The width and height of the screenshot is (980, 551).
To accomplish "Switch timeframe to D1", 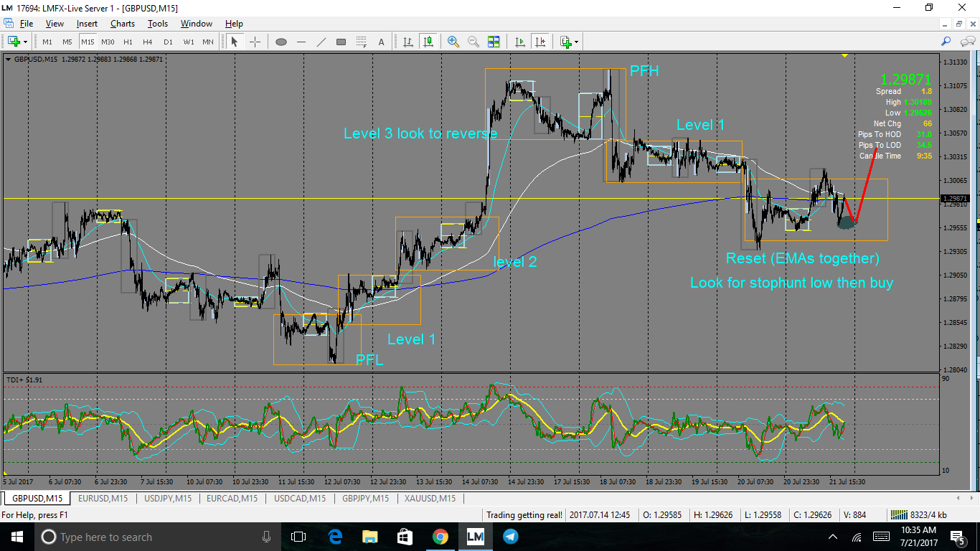I will click(x=168, y=42).
